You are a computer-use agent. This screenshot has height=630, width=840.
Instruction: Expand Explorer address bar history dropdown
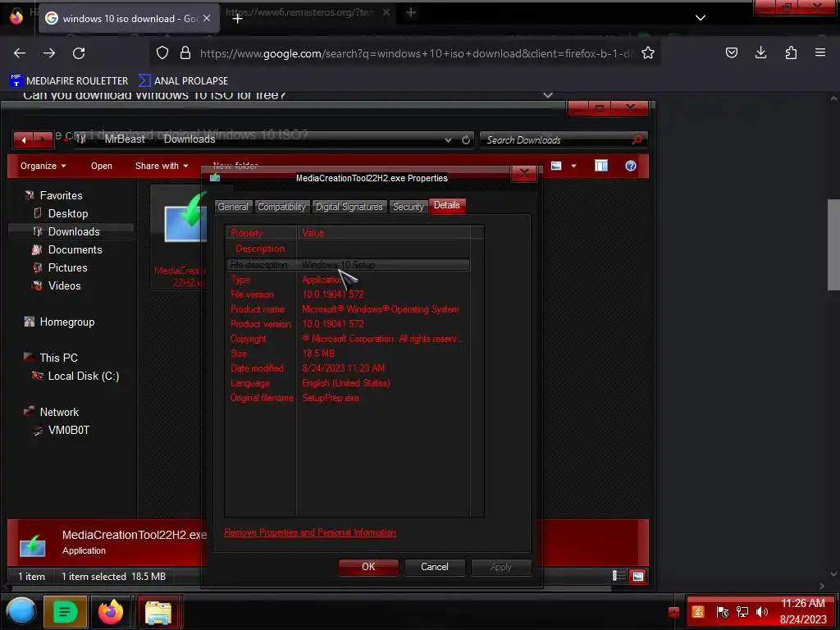448,139
